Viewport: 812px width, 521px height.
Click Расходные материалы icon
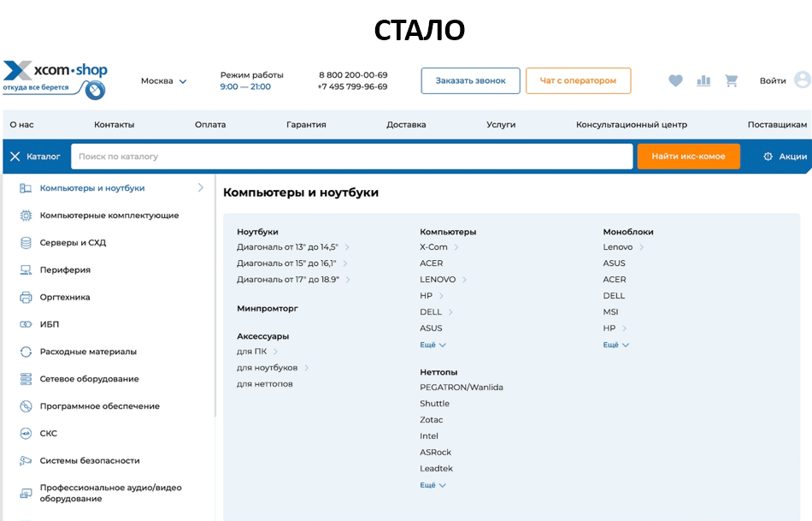coord(26,352)
